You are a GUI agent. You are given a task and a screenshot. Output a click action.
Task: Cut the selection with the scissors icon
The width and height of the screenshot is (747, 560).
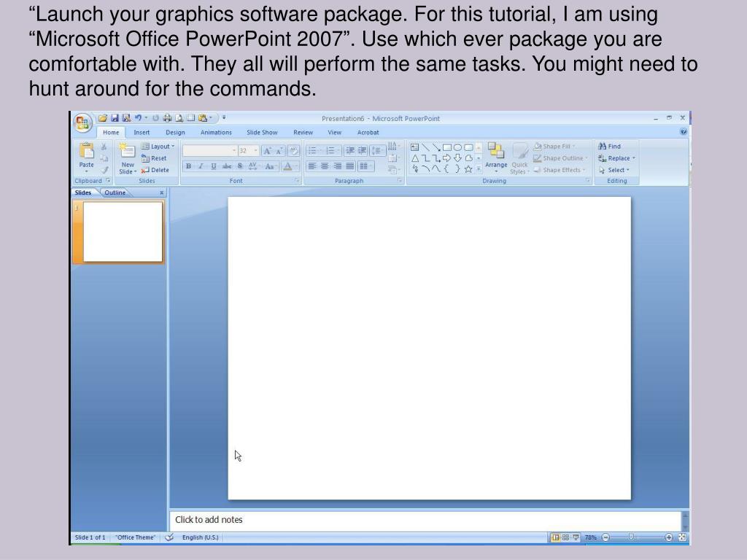click(x=104, y=147)
